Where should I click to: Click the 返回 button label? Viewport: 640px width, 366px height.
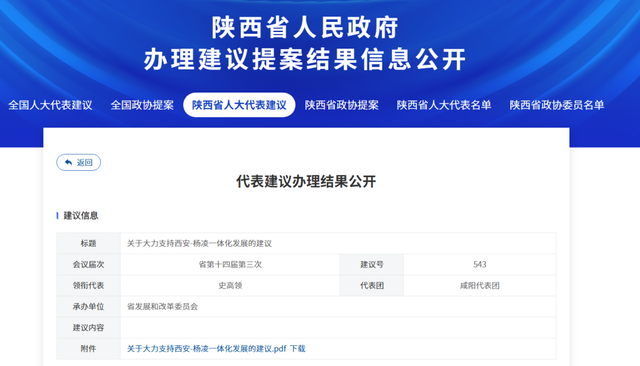pos(84,162)
